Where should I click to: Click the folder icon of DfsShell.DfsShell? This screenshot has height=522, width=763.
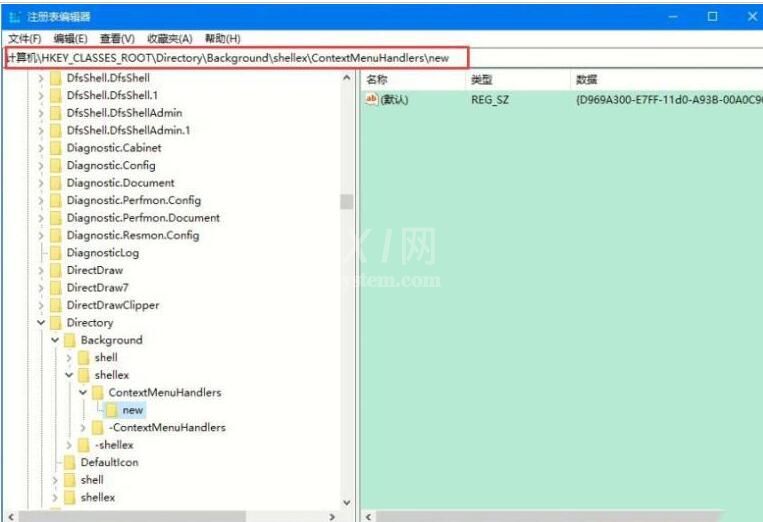coord(56,78)
